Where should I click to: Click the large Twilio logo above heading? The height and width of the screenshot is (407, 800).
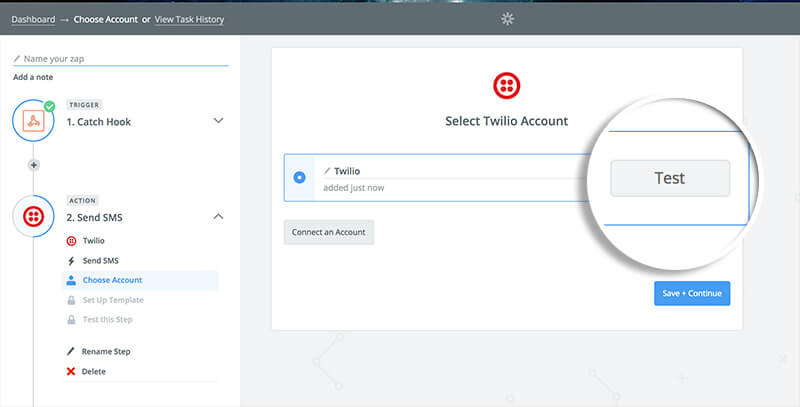pyautogui.click(x=507, y=86)
